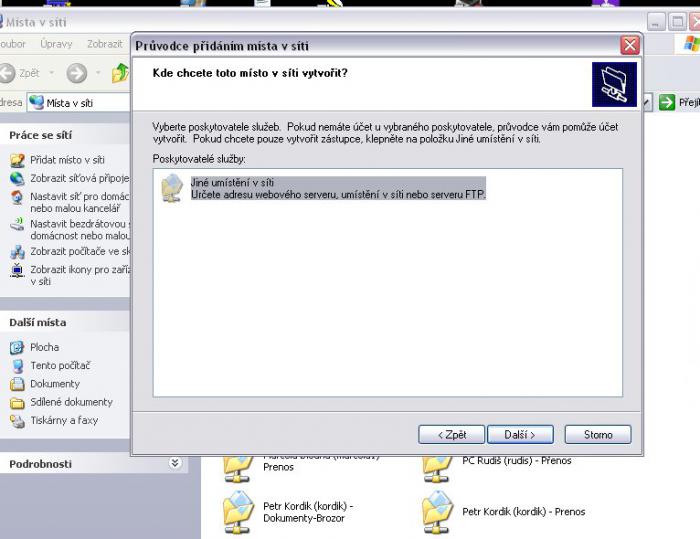Open the 'Tiskárny a faxy' icon

(x=17, y=421)
